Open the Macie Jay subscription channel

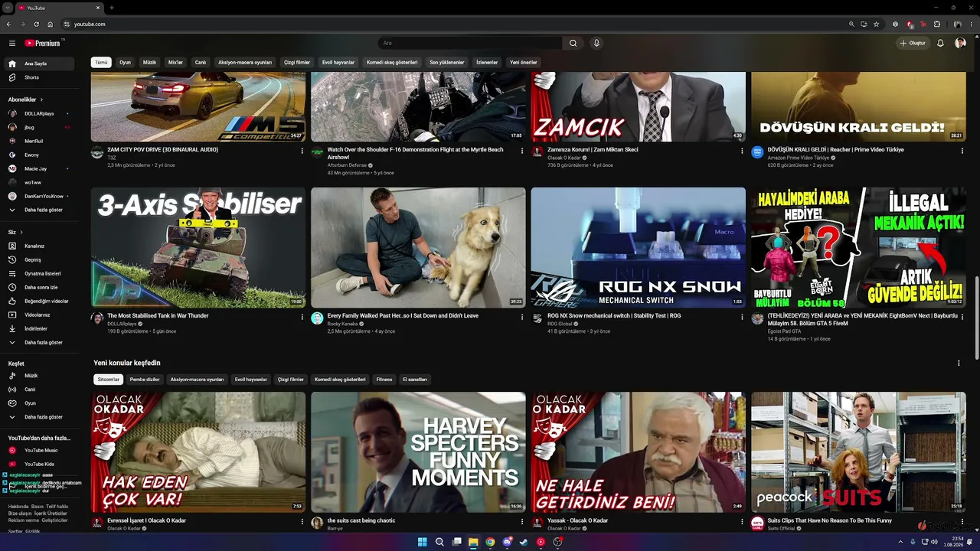click(x=38, y=168)
